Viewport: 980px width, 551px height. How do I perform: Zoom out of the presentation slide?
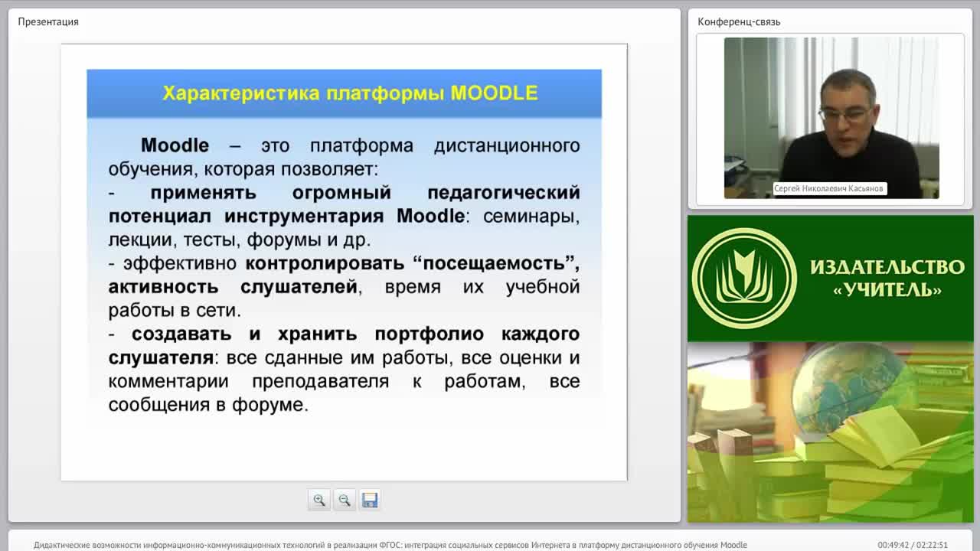click(344, 500)
